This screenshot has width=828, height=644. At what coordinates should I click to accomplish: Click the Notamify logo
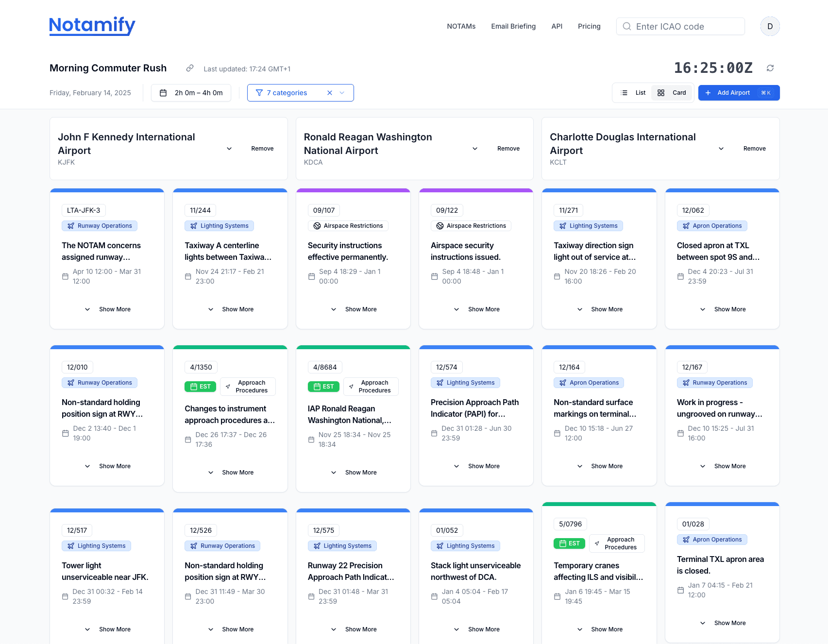click(92, 25)
